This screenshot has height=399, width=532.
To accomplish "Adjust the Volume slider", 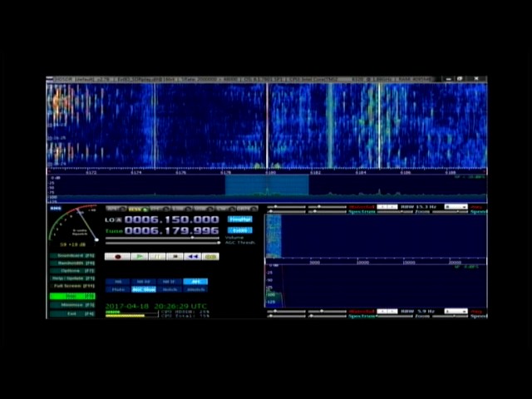I will coord(162,238).
